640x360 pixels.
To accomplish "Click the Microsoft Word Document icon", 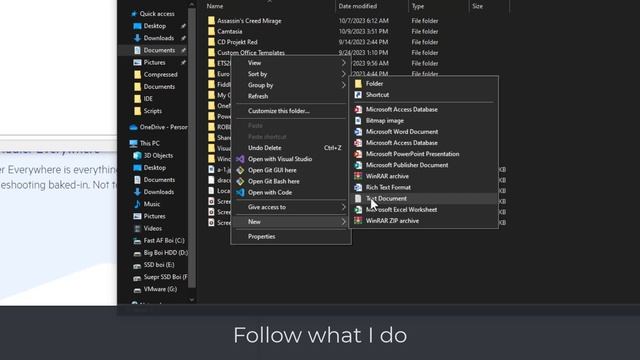I will 358,132.
